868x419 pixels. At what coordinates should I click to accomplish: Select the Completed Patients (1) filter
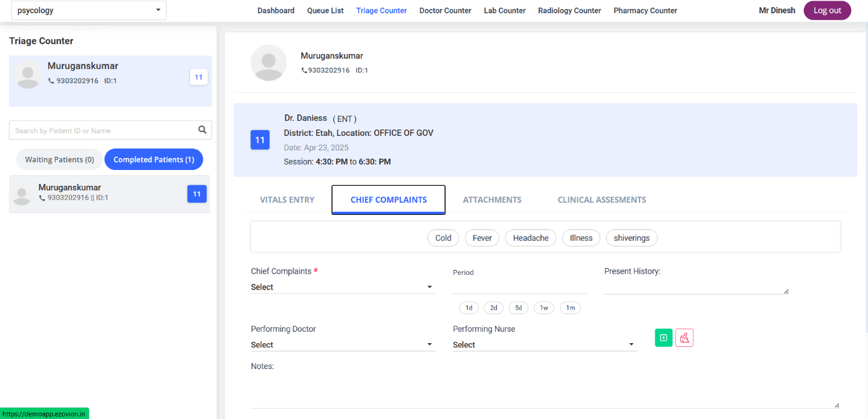tap(153, 160)
